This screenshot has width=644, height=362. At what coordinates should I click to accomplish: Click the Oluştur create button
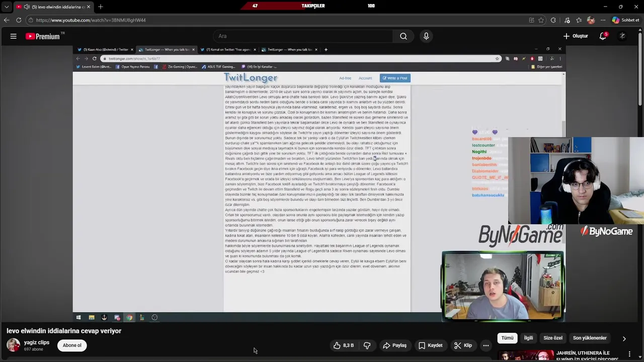[576, 36]
